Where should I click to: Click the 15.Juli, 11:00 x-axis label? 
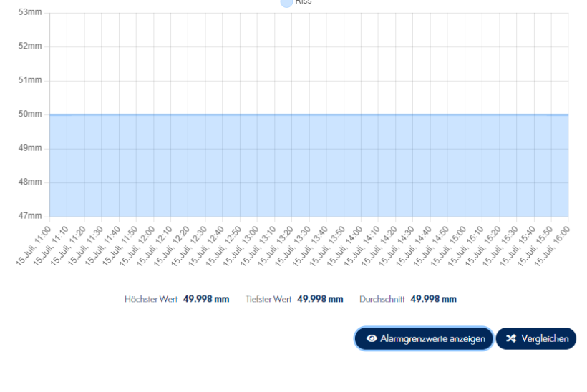[34, 245]
